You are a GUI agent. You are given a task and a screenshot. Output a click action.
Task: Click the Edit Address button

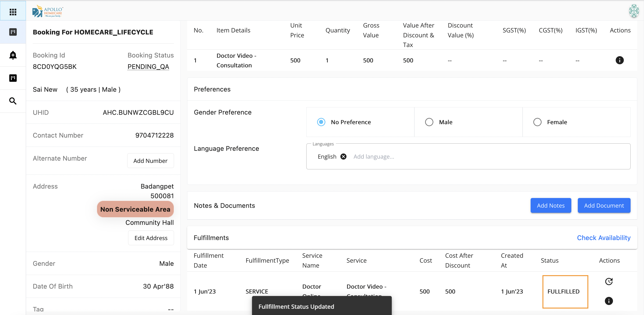151,238
